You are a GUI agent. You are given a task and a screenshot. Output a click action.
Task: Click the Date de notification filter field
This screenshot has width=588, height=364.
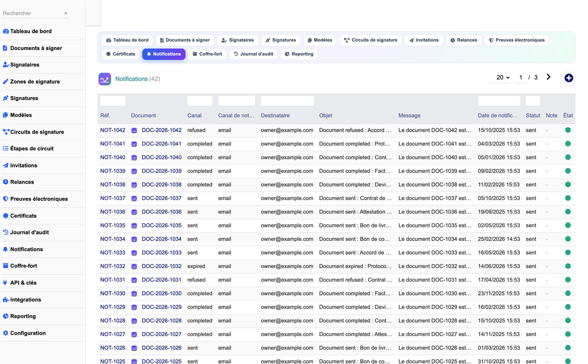(499, 101)
